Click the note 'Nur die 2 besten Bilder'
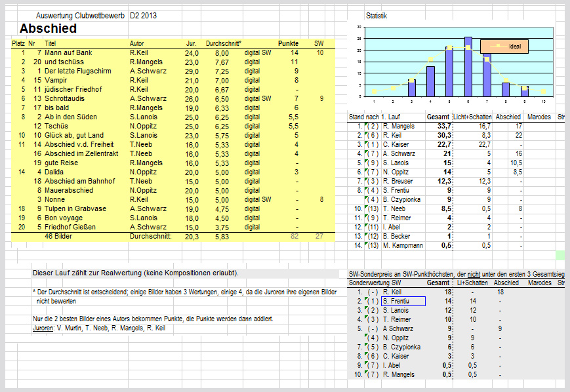This screenshot has width=570, height=392. click(x=153, y=319)
